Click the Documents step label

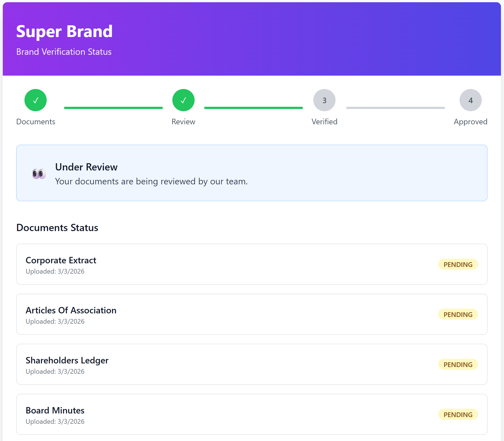click(x=36, y=122)
